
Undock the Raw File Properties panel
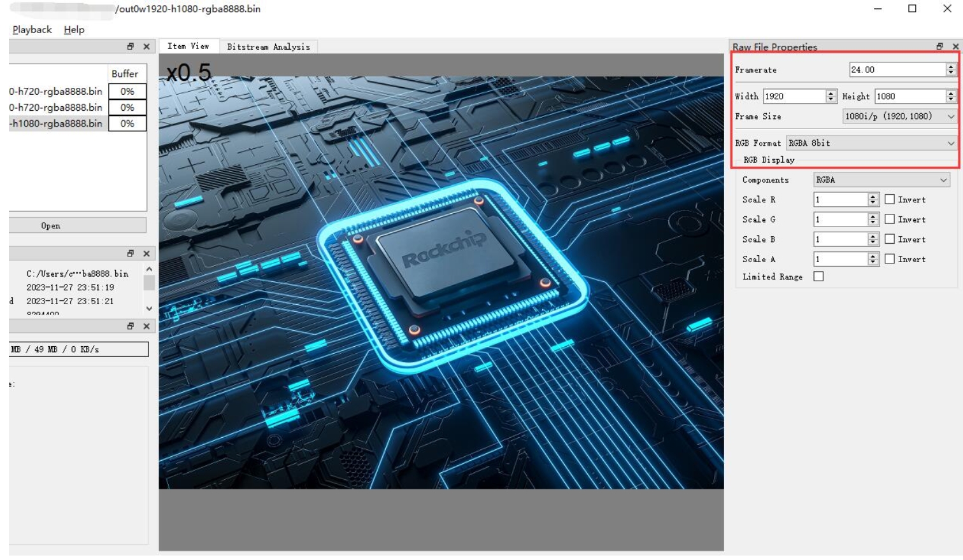(939, 46)
